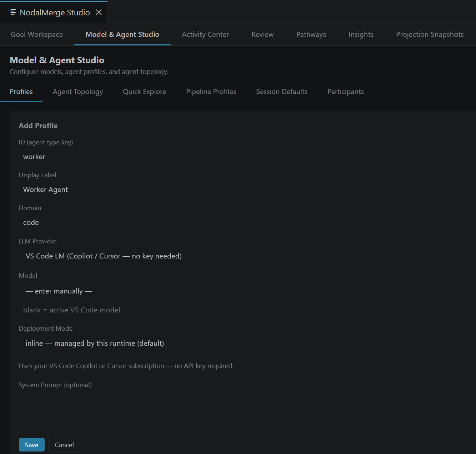Switch to the Goal Workspace tab
The height and width of the screenshot is (454, 476).
point(37,34)
